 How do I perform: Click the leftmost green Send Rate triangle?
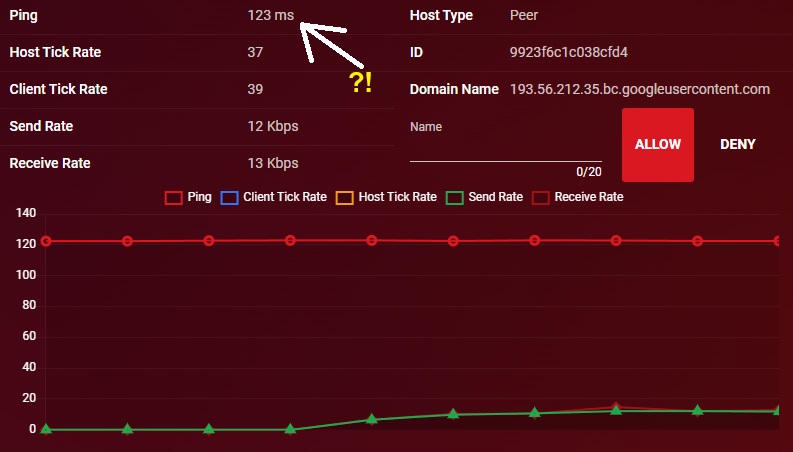coord(46,429)
